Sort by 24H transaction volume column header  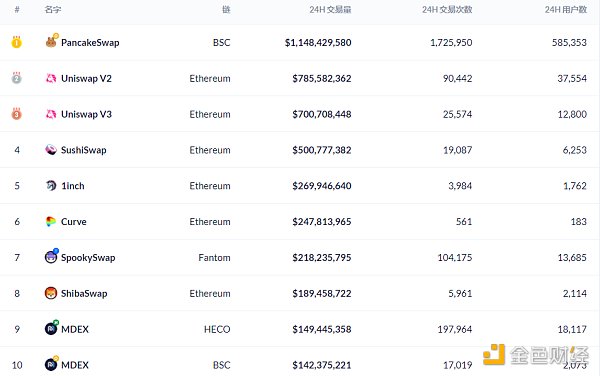tap(330, 10)
